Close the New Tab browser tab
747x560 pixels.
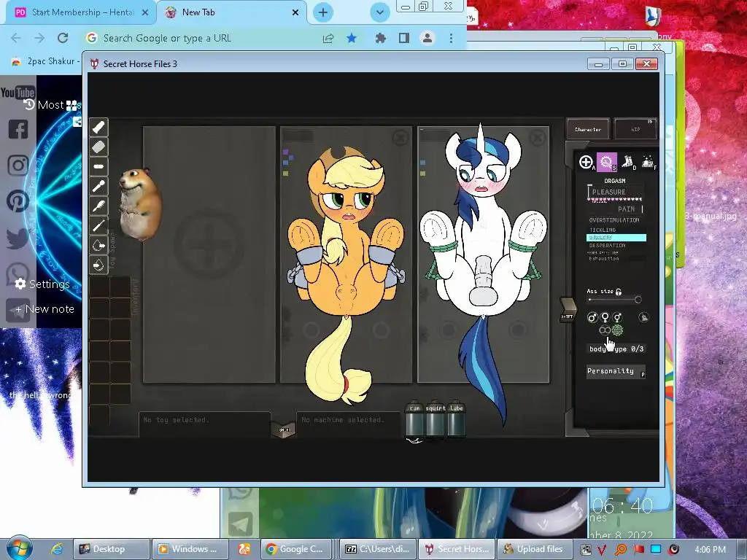(x=295, y=12)
